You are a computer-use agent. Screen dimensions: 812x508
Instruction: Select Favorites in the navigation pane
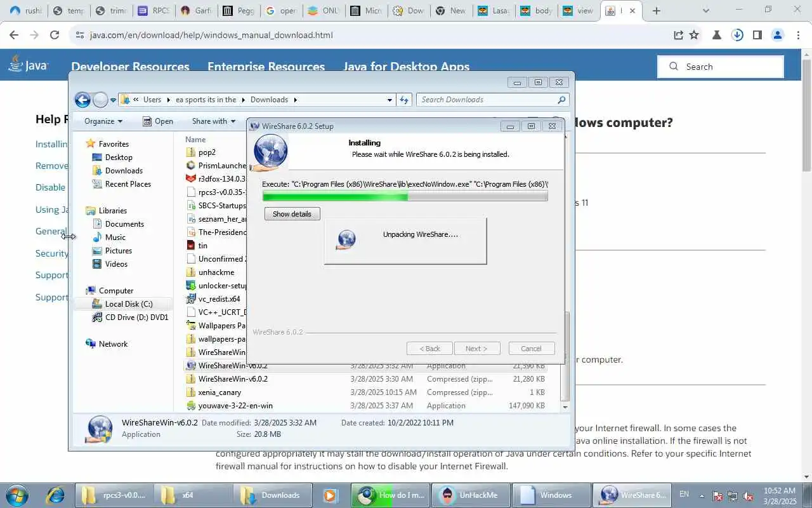point(114,144)
